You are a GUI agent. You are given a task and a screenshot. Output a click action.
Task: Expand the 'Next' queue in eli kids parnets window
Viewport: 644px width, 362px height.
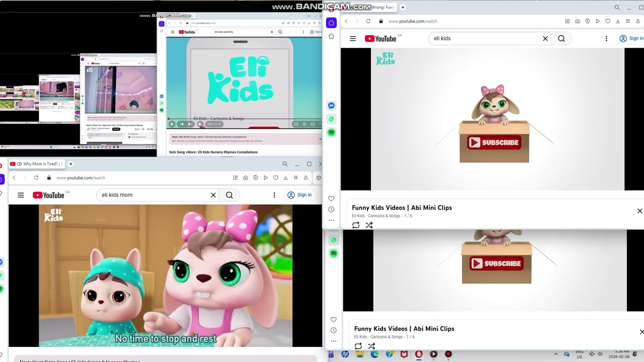[320, 139]
